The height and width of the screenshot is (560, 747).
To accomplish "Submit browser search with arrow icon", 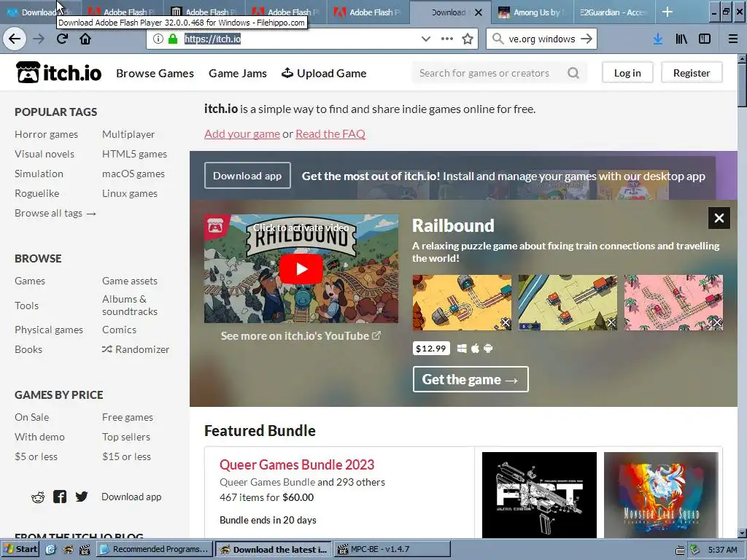I will [587, 39].
